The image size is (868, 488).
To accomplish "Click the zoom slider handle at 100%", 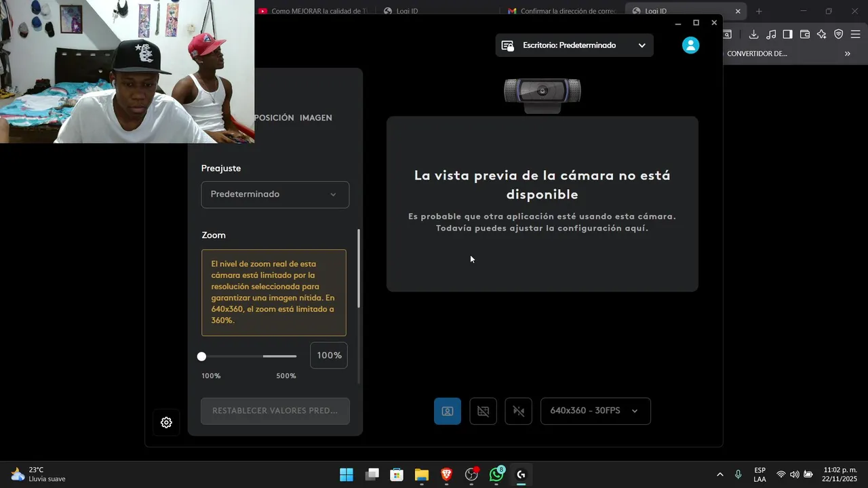I will [x=201, y=357].
